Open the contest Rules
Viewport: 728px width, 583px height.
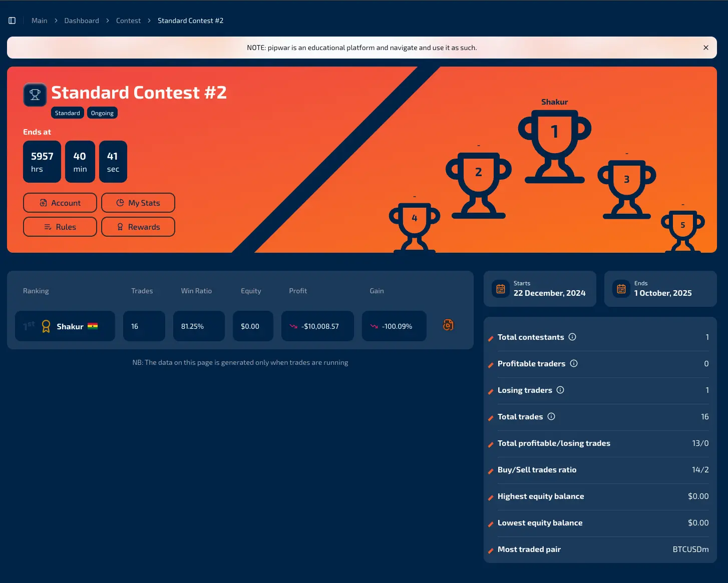click(60, 227)
